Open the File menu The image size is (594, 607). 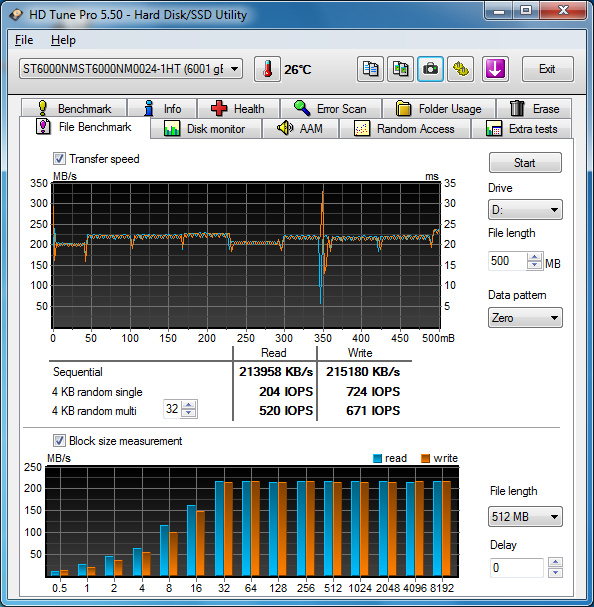pyautogui.click(x=24, y=40)
